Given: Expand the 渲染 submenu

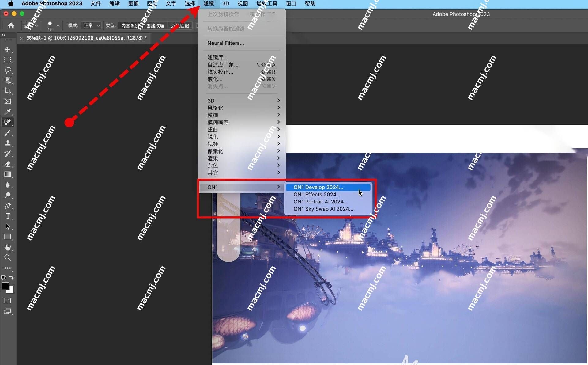Looking at the screenshot, I should click(242, 158).
